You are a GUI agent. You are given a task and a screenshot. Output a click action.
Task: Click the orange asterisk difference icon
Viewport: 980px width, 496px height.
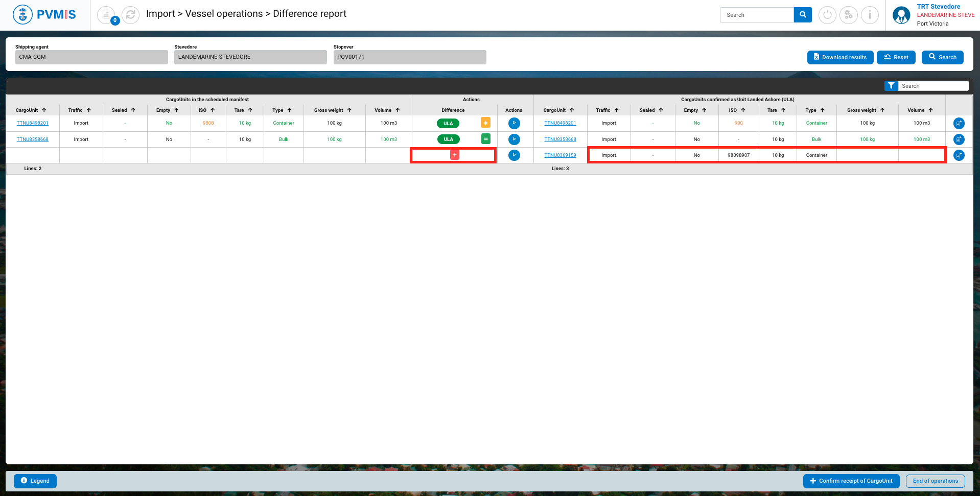point(485,123)
